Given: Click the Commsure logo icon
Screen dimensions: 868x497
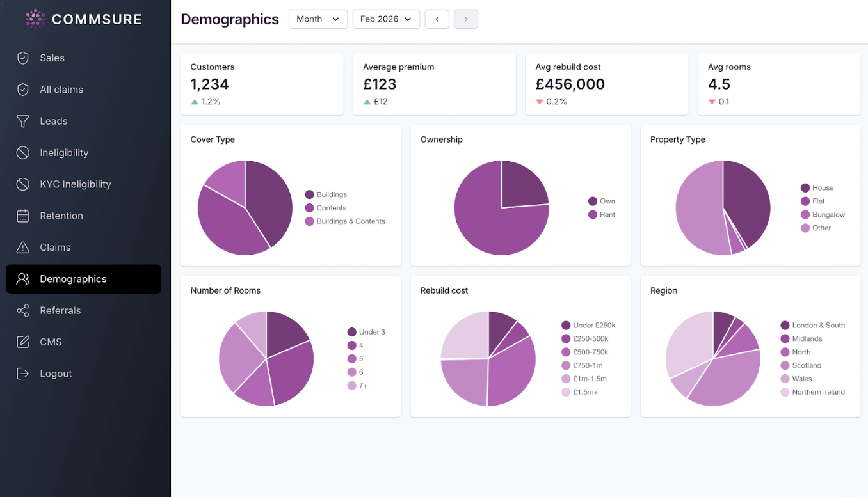Looking at the screenshot, I should (x=35, y=19).
